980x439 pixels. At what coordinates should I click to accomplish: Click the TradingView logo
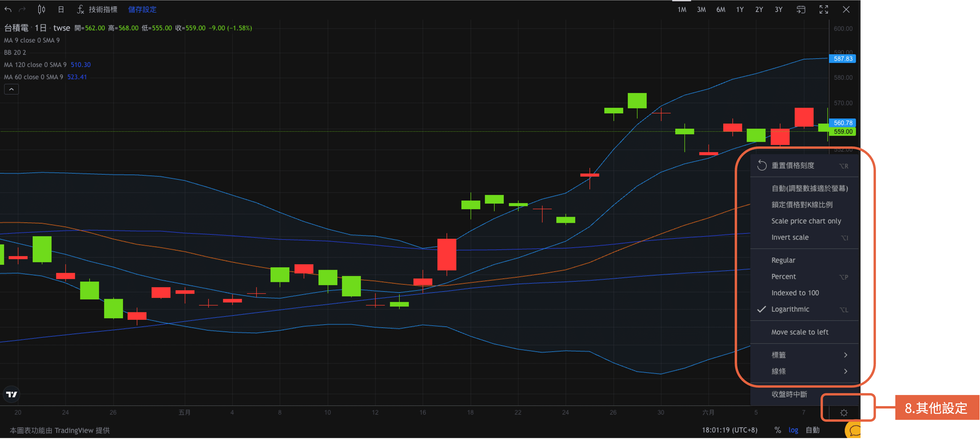[11, 395]
